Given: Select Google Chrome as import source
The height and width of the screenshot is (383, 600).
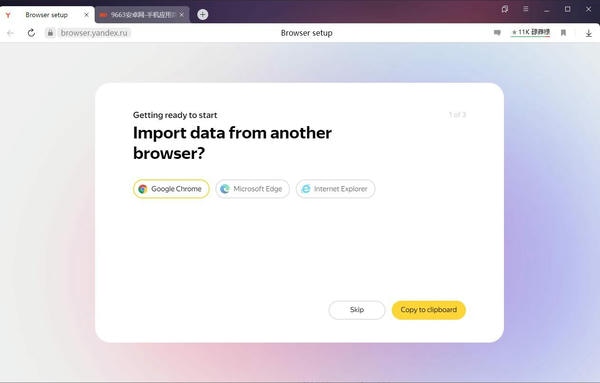Looking at the screenshot, I should [171, 189].
